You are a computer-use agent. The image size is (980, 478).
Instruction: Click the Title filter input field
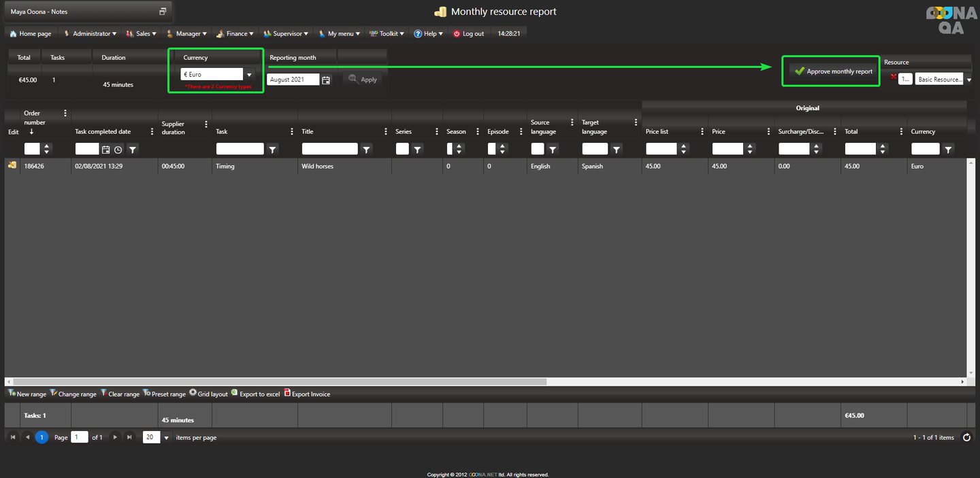329,149
